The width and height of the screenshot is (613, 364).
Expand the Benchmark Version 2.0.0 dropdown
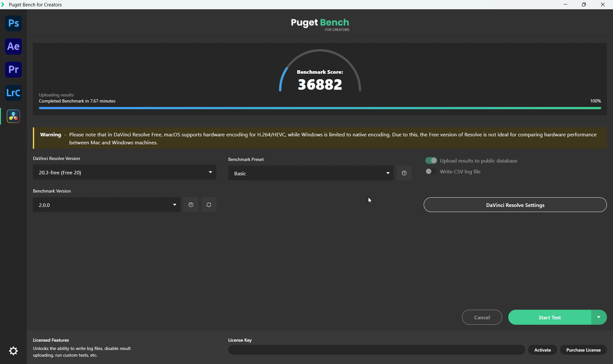(106, 205)
